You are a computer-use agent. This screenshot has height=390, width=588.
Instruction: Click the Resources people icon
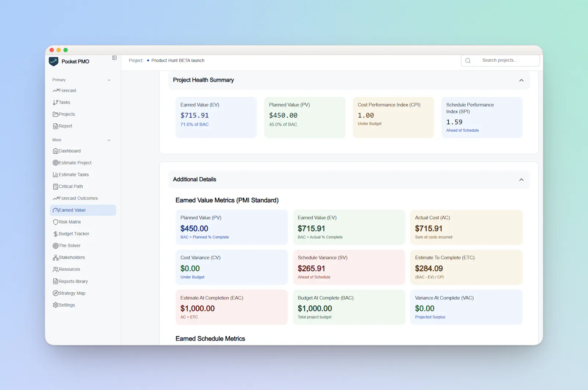pos(55,270)
